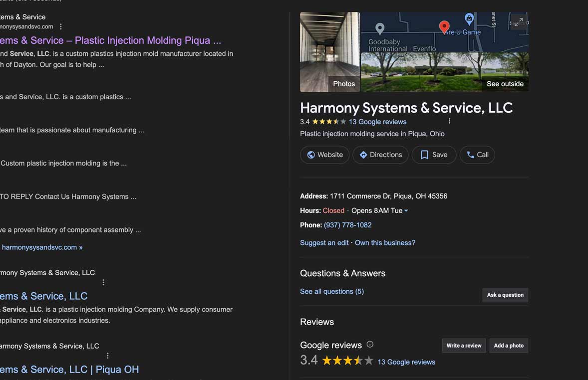Click Suggest an edit link

[x=324, y=243]
